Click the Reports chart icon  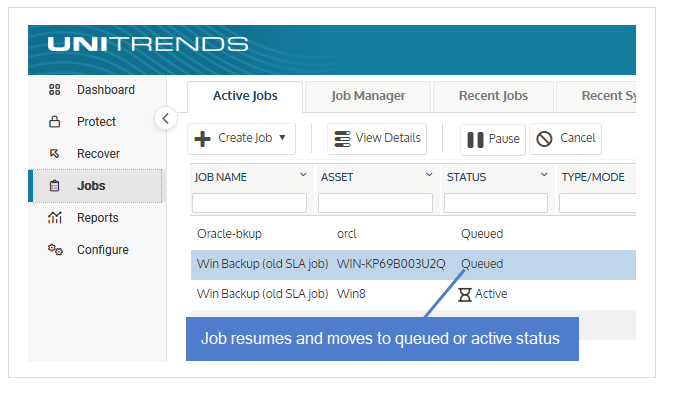point(54,217)
